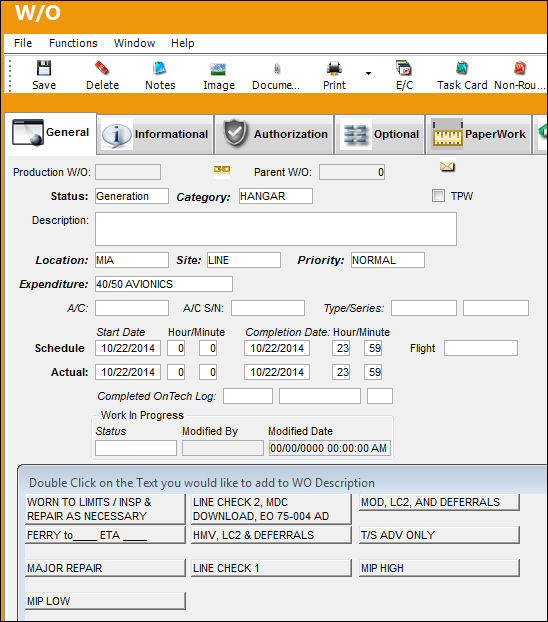This screenshot has height=622, width=548.
Task: Open the Notes icon in toolbar
Action: [x=160, y=68]
